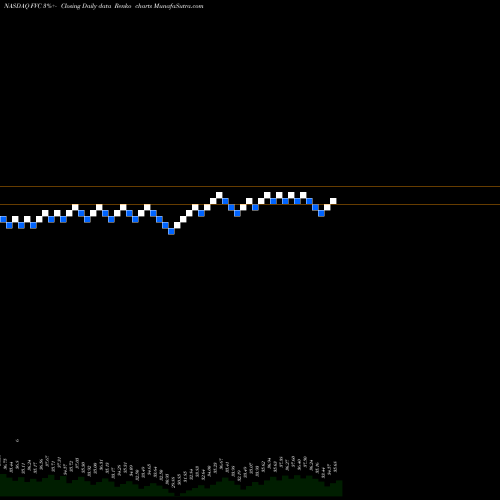Select the last white Renko brick at the chart's right end
This screenshot has width=500, height=500.
coord(333,201)
